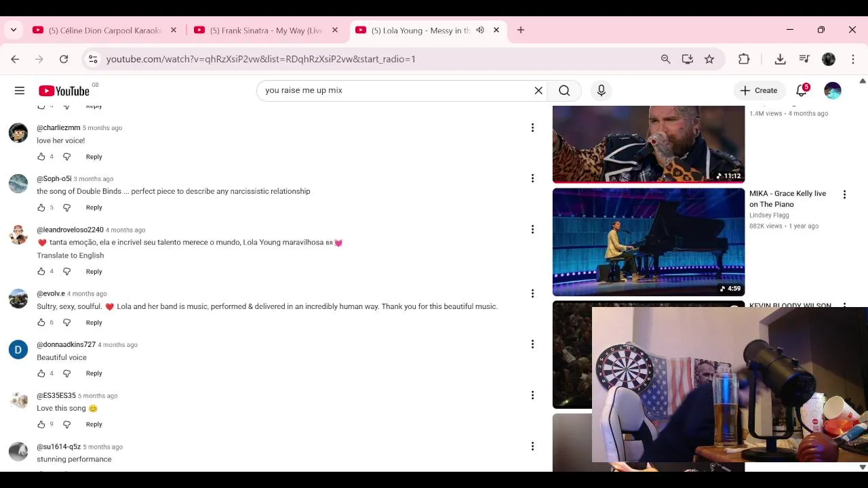
Task: Reply to the @charliezmm comment
Action: 94,157
